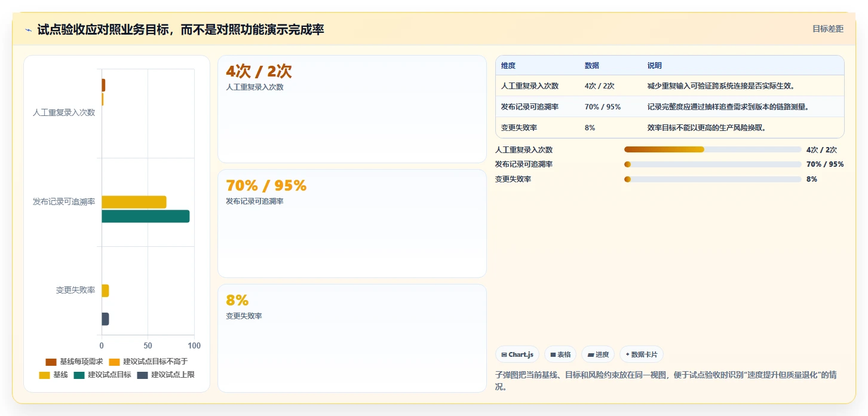Click the lightning icon beside the slide title
This screenshot has height=416, width=868.
[x=29, y=30]
